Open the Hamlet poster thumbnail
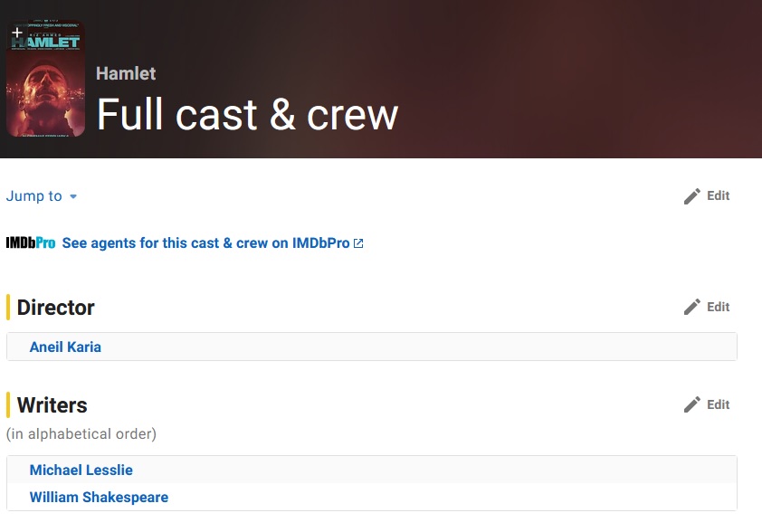This screenshot has height=532, width=762. pos(45,78)
